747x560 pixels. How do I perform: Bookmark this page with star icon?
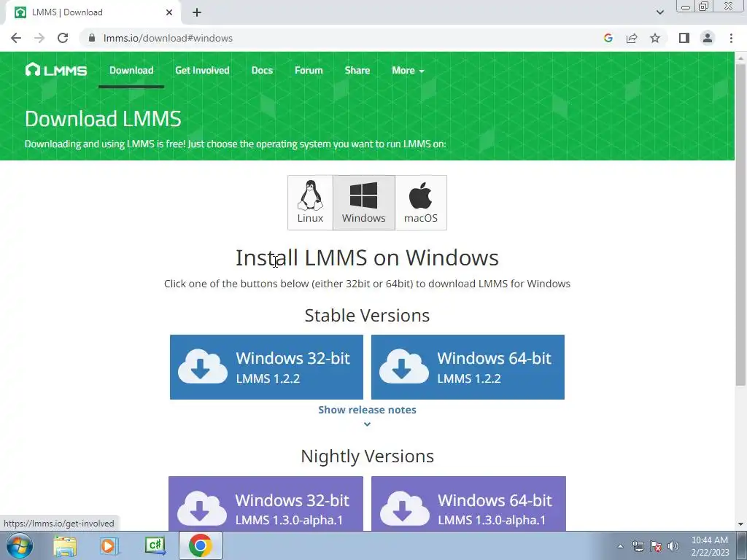tap(655, 38)
